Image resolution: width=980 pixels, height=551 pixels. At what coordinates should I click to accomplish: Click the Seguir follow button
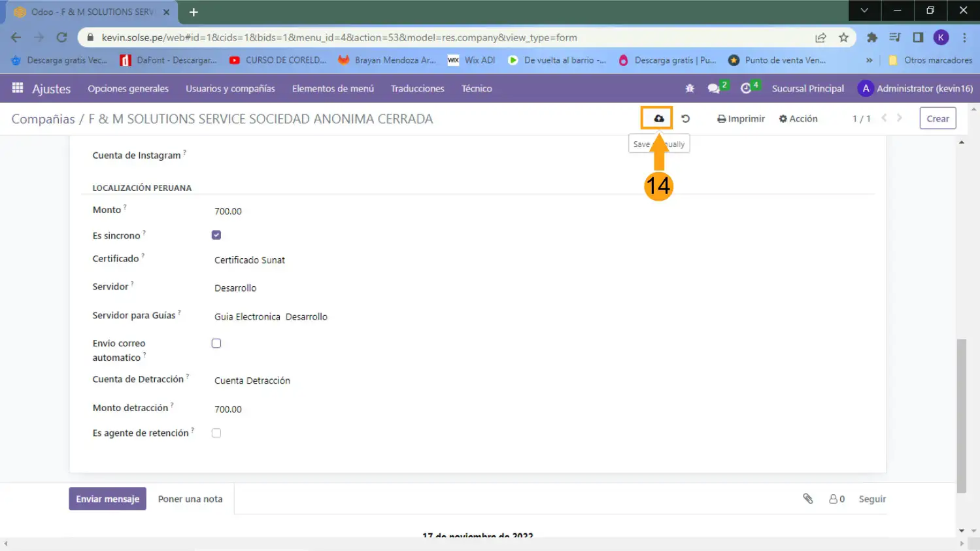[x=872, y=499]
